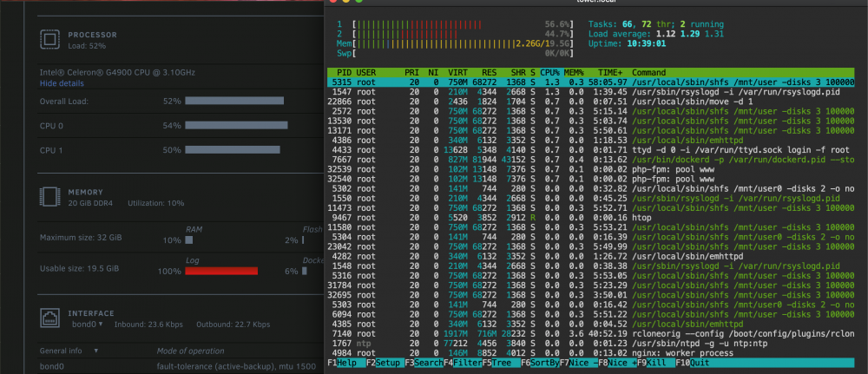
Task: Select process row PID 1547 rsyslogd
Action: click(590, 91)
